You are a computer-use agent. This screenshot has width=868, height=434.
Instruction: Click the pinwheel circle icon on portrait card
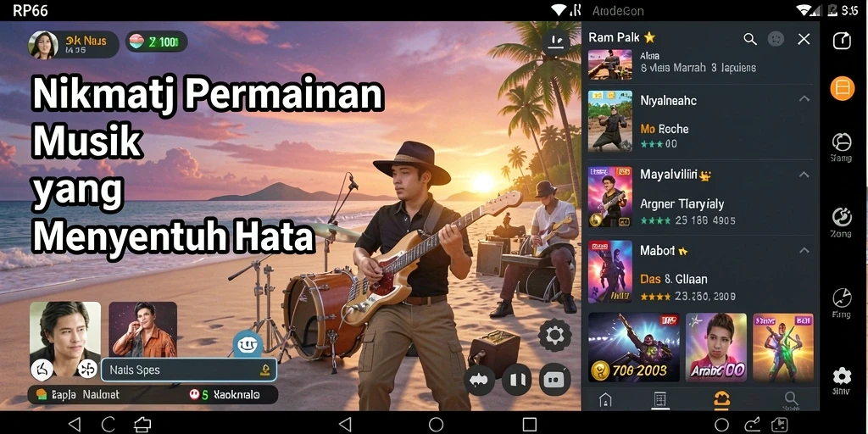[x=87, y=370]
